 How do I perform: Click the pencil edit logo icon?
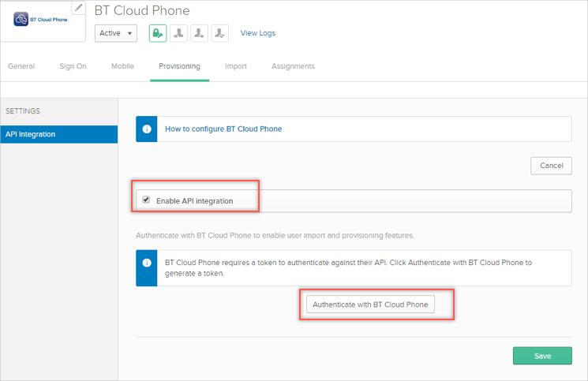pyautogui.click(x=78, y=8)
